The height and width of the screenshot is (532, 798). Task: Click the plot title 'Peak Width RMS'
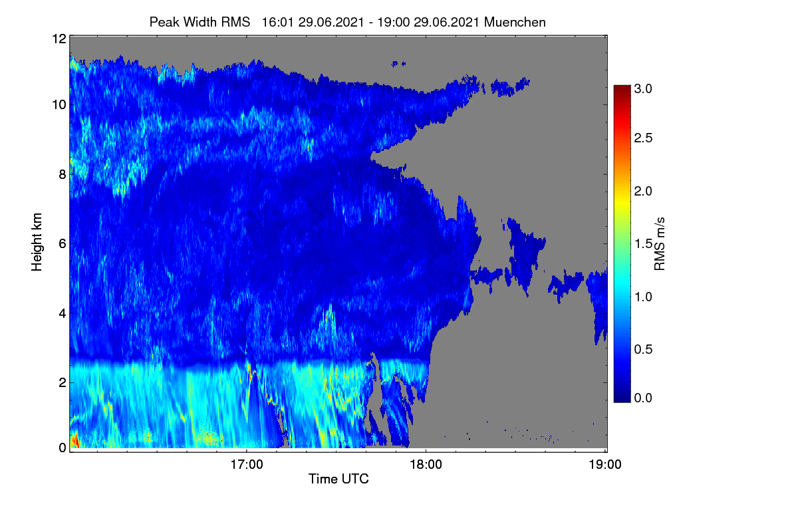pos(199,22)
